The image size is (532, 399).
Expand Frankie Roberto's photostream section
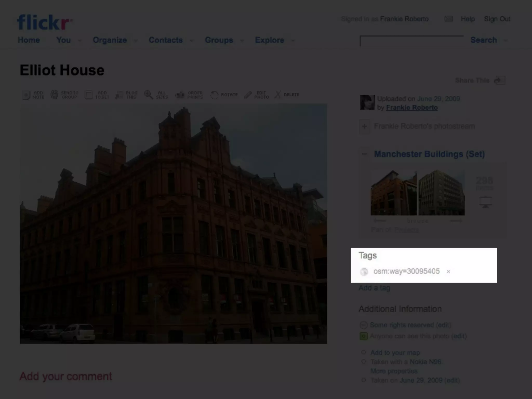(x=364, y=127)
